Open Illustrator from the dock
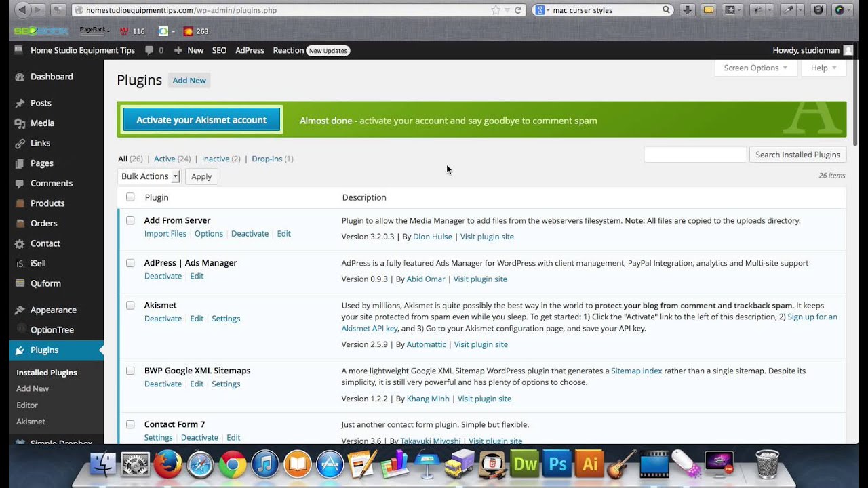868x488 pixels. tap(590, 464)
